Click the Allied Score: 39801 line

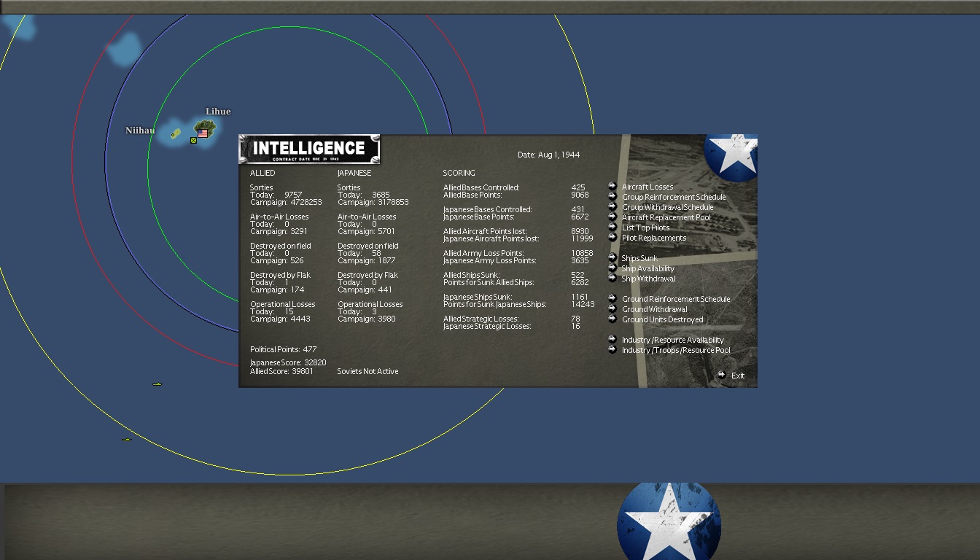(x=281, y=371)
